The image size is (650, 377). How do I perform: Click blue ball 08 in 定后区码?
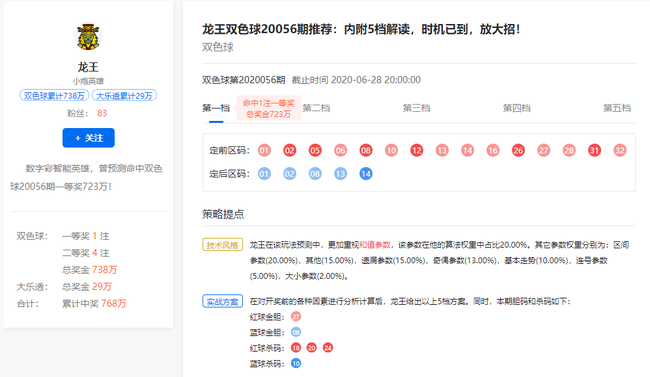pyautogui.click(x=315, y=173)
